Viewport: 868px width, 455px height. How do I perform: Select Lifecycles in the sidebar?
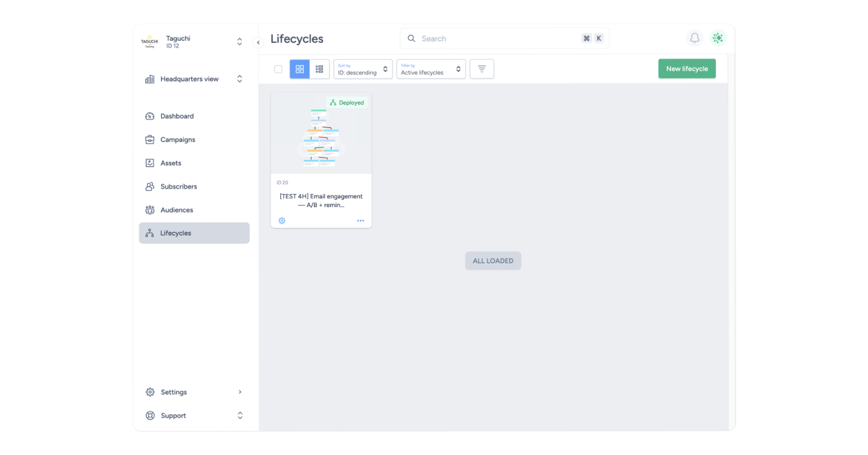pos(194,233)
